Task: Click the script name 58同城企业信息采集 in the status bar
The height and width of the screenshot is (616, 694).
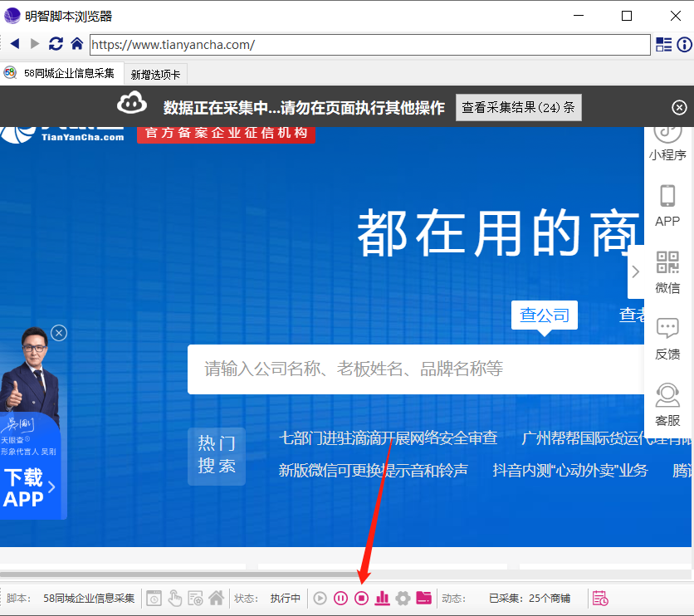Action: (x=89, y=599)
